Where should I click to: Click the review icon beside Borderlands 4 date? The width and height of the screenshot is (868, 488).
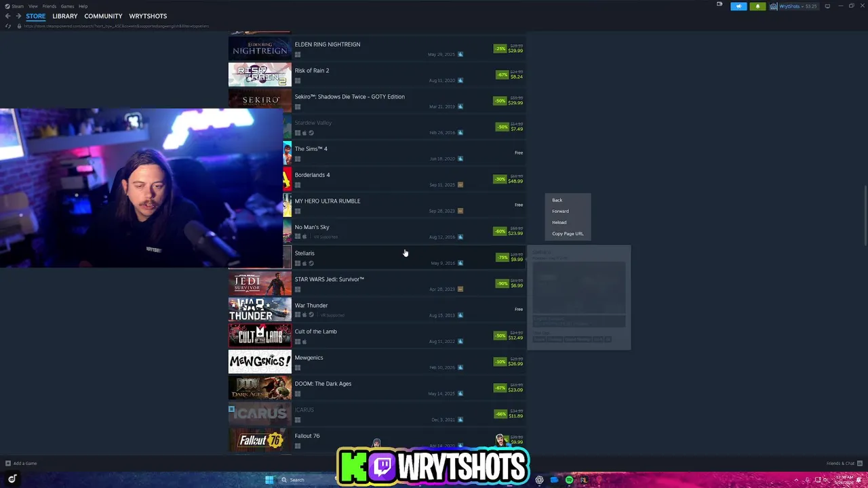(460, 184)
